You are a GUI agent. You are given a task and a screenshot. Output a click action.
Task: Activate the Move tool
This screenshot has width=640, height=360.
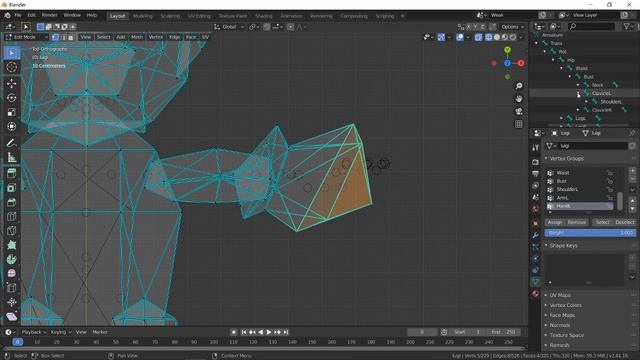pos(11,83)
